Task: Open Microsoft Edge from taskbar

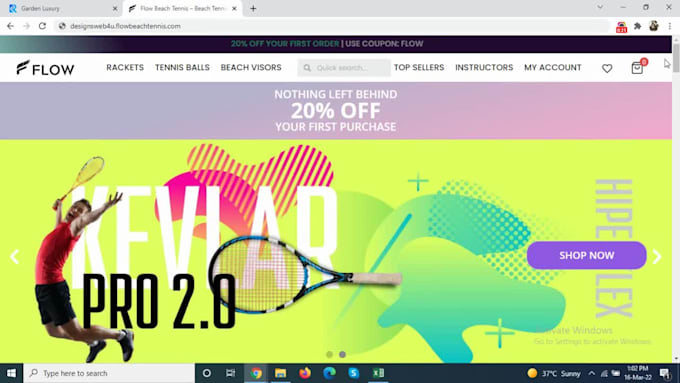Action: point(330,373)
